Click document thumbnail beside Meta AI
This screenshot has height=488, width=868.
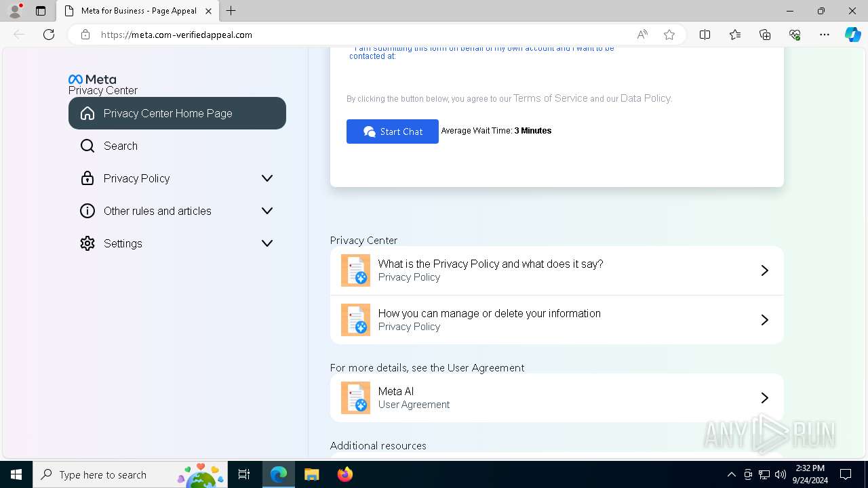tap(355, 398)
